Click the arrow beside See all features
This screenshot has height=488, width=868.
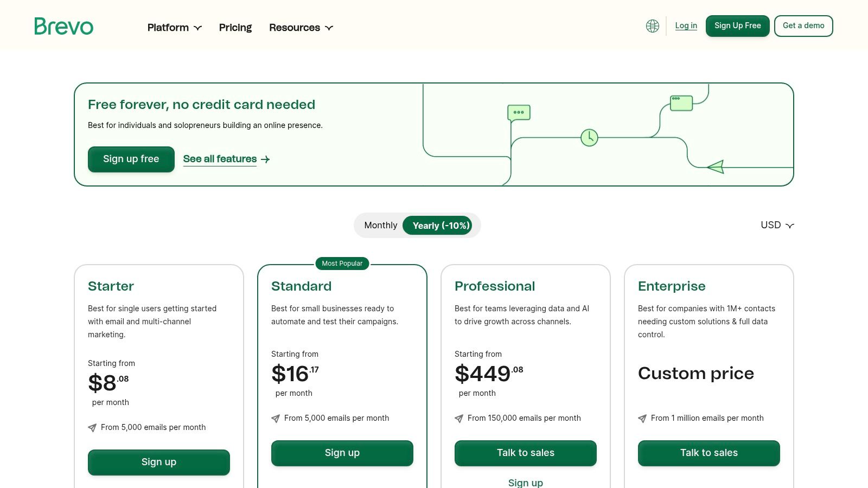265,159
